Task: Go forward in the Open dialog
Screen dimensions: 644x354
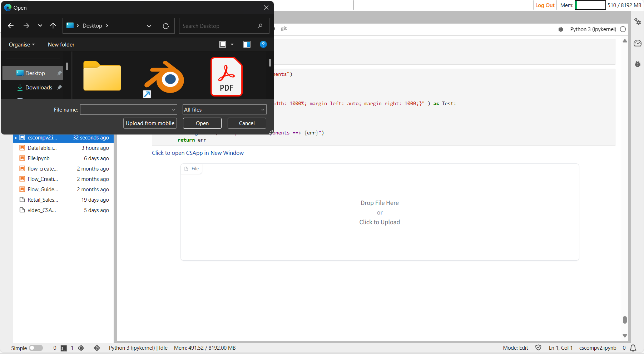Action: 26,26
